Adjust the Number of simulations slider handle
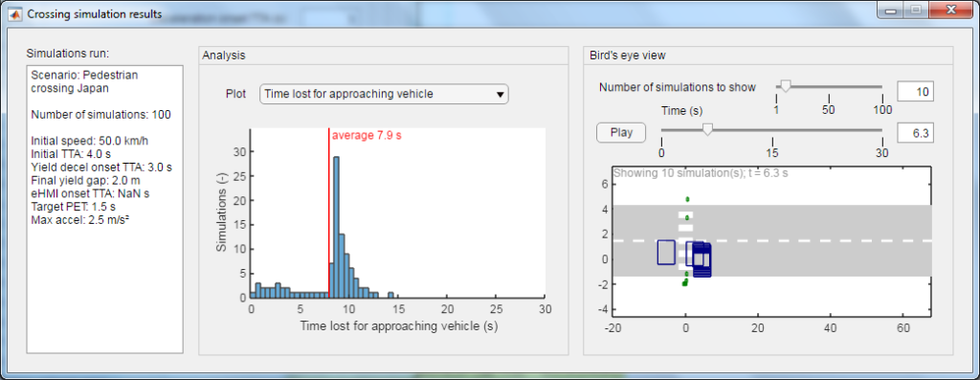 786,87
